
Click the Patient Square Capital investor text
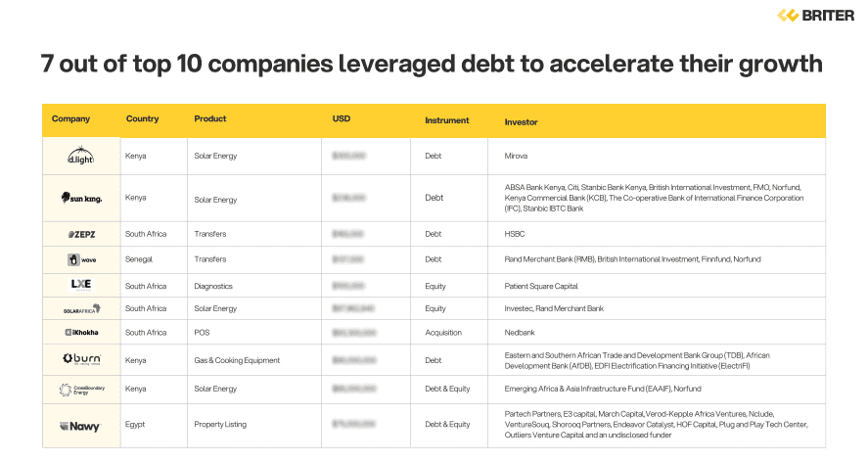541,286
